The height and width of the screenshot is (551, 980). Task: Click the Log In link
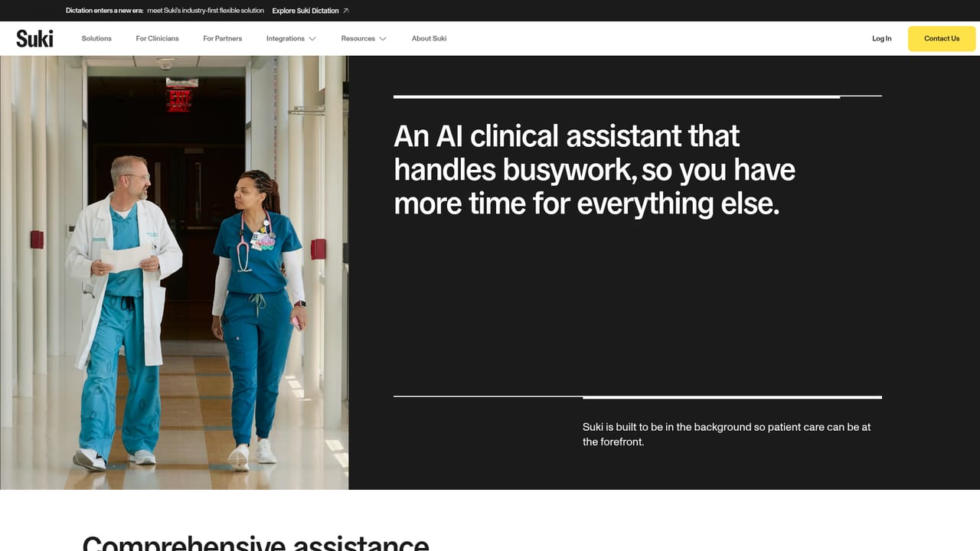[882, 38]
